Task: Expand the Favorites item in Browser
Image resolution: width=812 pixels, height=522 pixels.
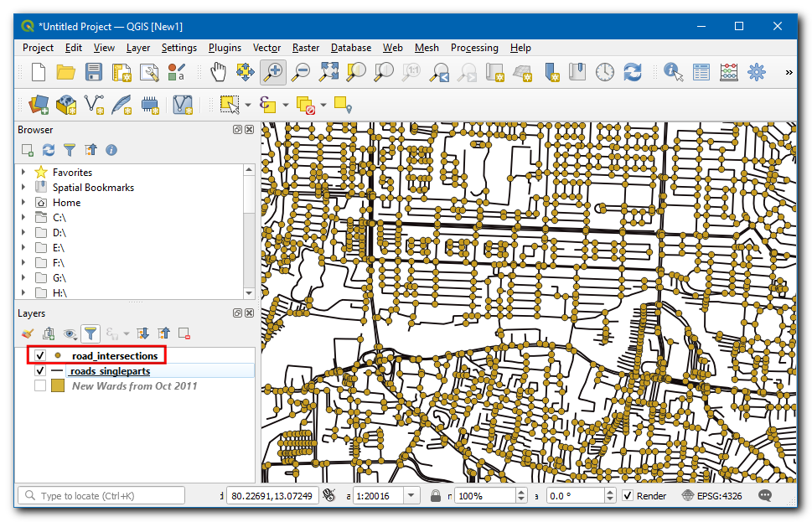Action: [x=23, y=173]
